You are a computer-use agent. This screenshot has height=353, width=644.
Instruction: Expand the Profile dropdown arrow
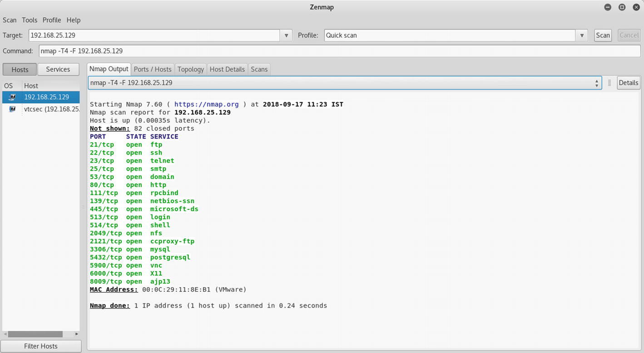click(582, 35)
